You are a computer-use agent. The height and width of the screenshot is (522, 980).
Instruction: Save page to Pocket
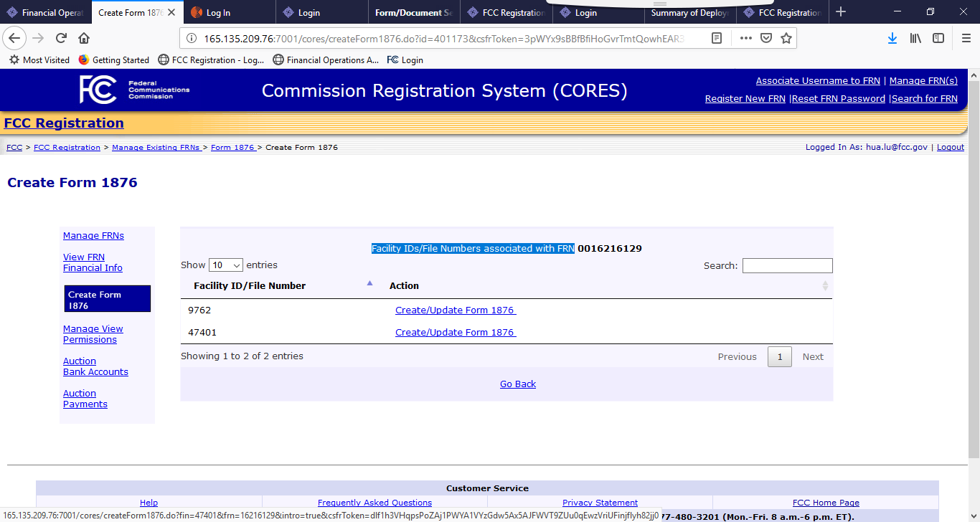(766, 38)
